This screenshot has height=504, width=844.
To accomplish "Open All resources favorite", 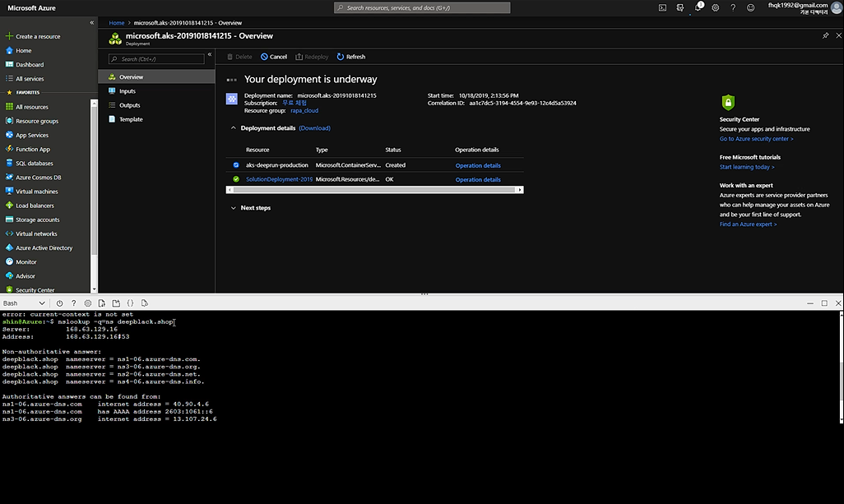I will 27,107.
